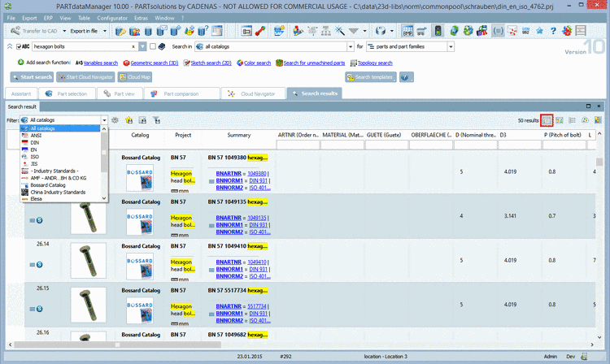Click the Transfer to CAD toolbar button
Viewport: 610px width, 364px height.
[34, 32]
